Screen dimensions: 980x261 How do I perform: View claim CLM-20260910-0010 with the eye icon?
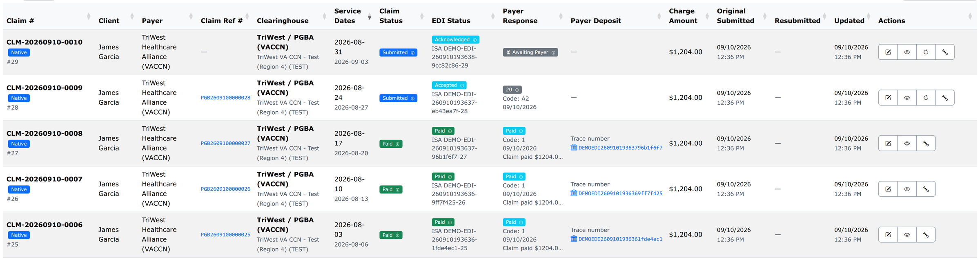907,52
